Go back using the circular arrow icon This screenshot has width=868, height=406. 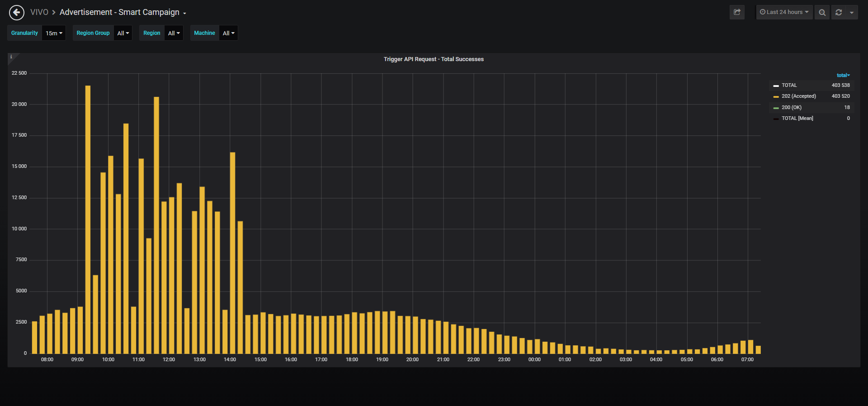[x=17, y=13]
